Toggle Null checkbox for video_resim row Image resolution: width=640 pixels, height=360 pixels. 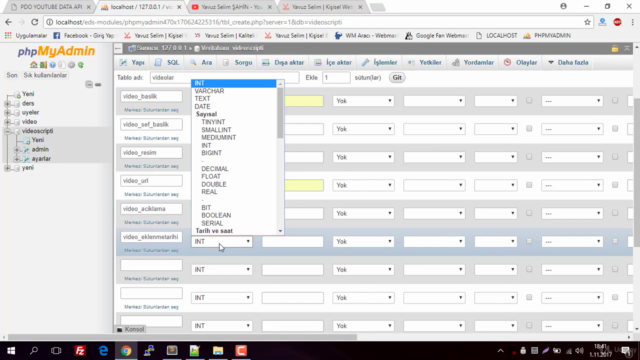point(529,157)
